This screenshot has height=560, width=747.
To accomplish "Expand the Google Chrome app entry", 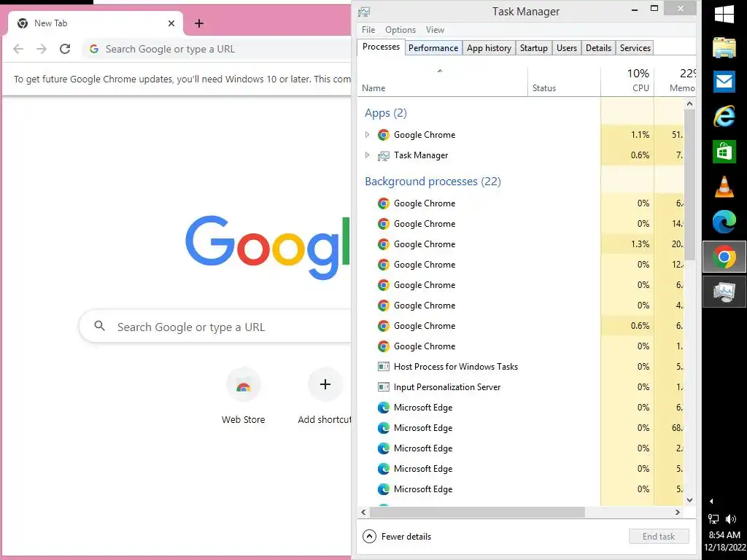I will coord(367,135).
